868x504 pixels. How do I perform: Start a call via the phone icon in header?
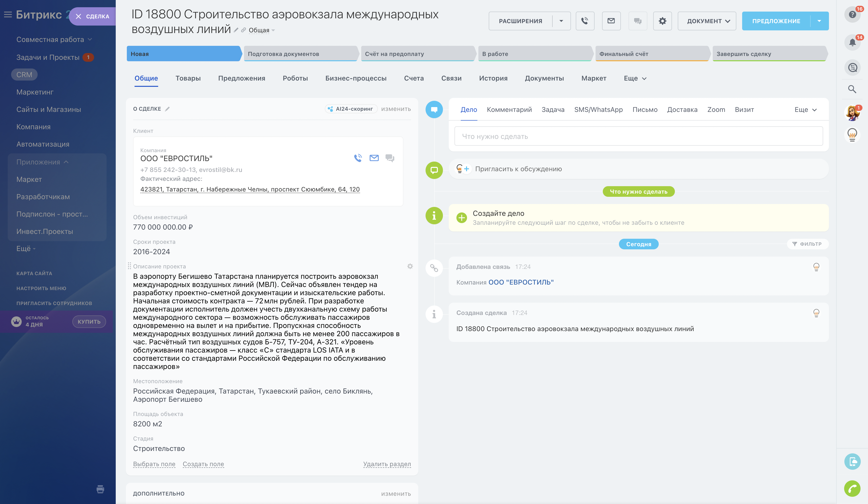(585, 21)
